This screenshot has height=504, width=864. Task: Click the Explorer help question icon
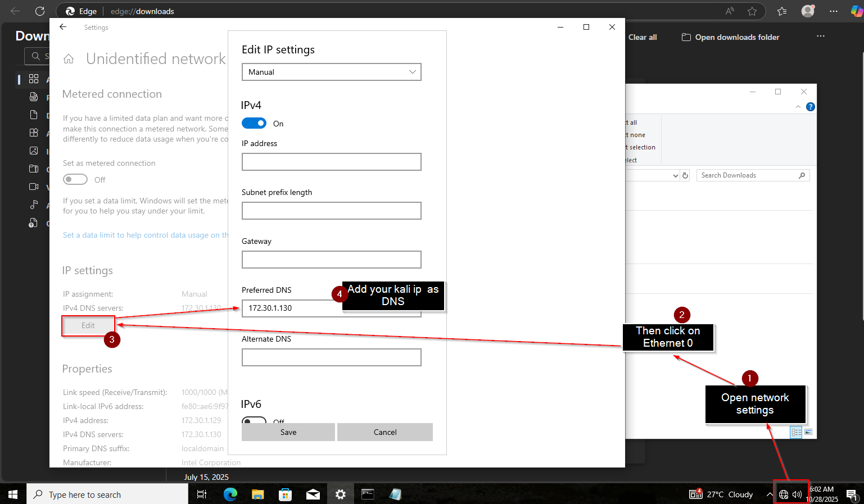[811, 107]
